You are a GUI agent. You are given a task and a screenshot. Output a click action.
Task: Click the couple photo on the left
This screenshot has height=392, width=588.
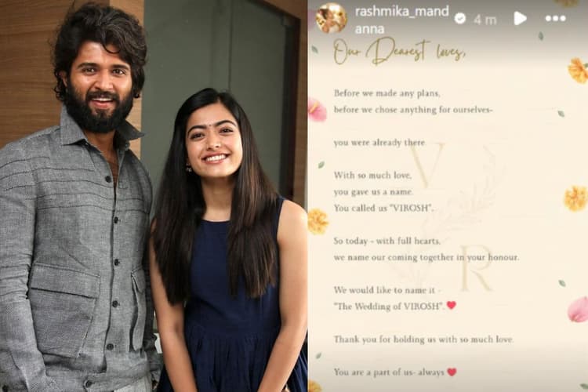point(154,196)
